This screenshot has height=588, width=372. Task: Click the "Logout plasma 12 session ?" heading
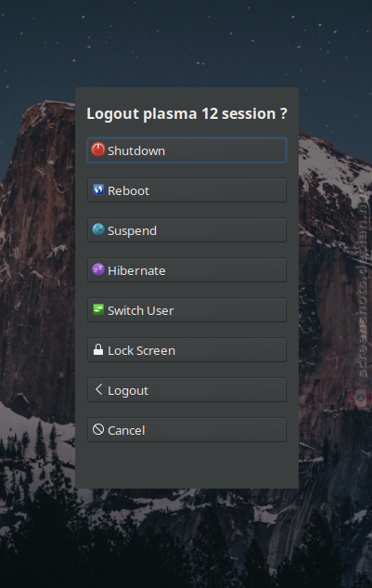coord(187,113)
